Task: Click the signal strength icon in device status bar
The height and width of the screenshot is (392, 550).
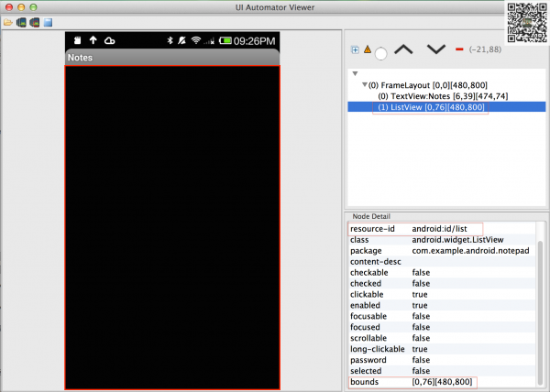Action: tap(209, 41)
